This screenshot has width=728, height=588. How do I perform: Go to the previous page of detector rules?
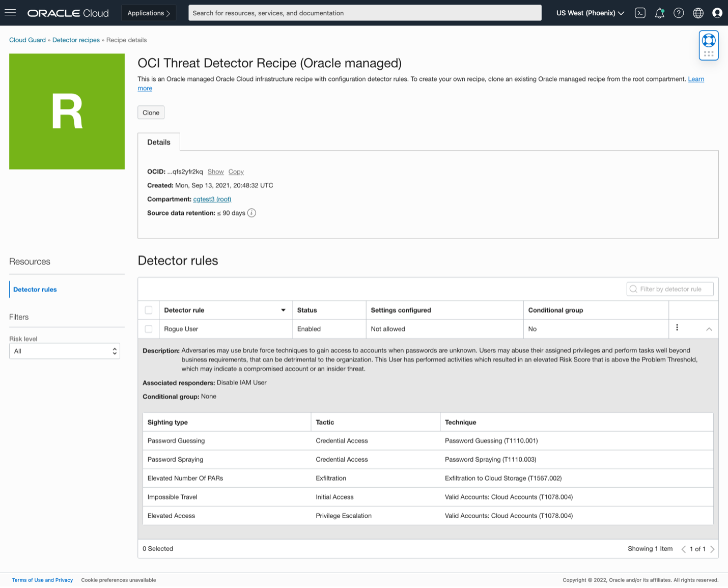(x=684, y=549)
